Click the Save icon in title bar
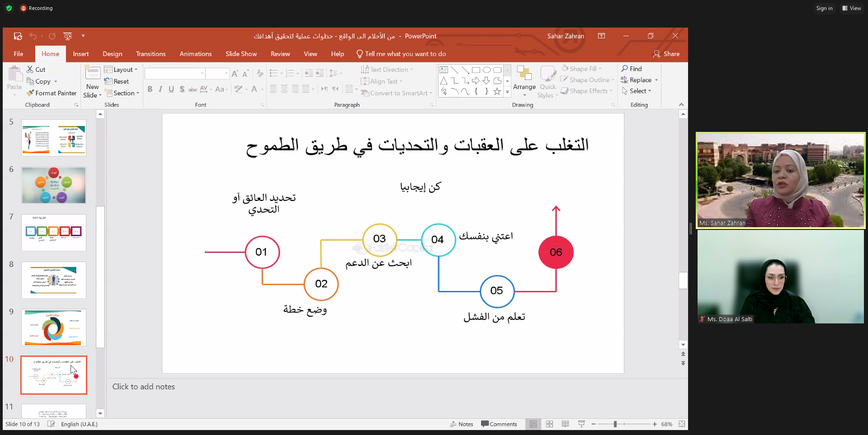Viewport: 868px width, 435px height. [x=18, y=36]
